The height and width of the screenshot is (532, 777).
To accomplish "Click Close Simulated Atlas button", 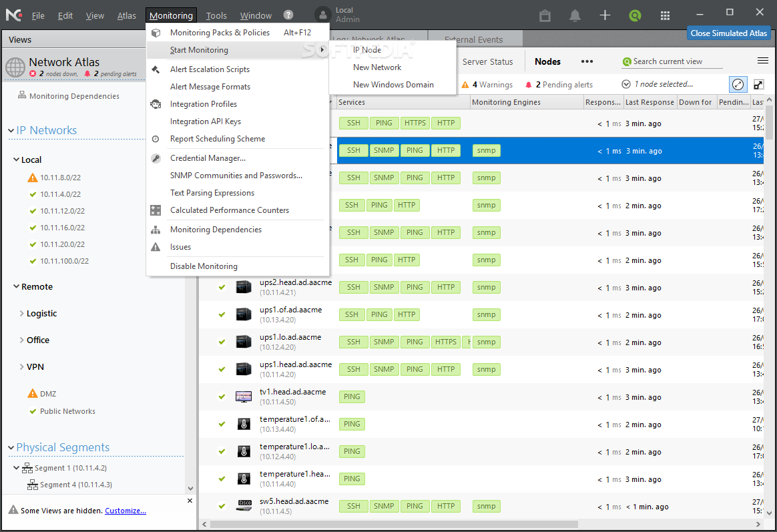I will point(728,33).
